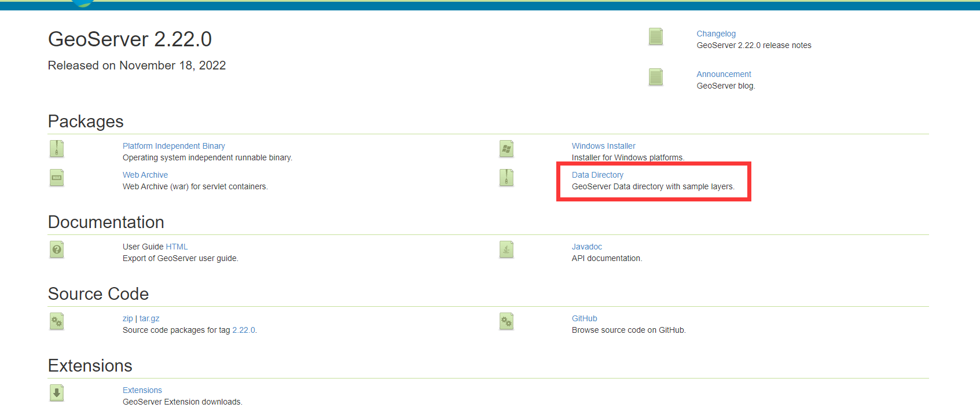The width and height of the screenshot is (980, 415).
Task: Click the Extensions download arrow icon
Action: click(57, 393)
